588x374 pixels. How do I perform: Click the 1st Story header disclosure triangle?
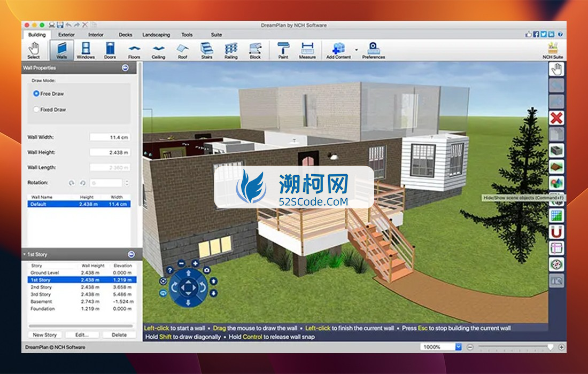25,254
